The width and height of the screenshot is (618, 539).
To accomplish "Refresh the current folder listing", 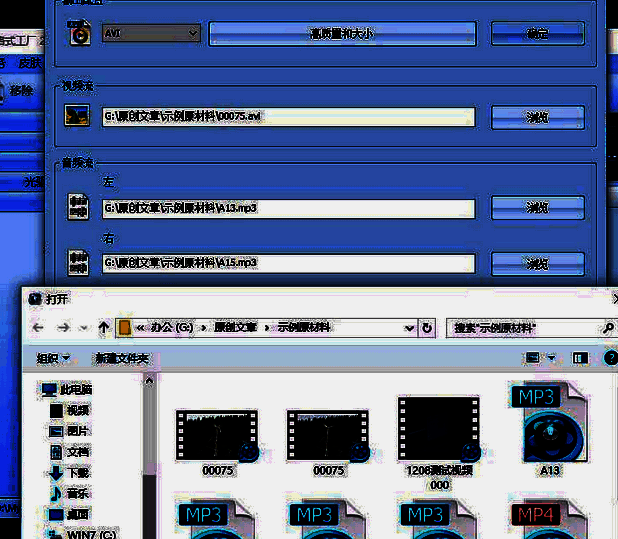I will (428, 328).
